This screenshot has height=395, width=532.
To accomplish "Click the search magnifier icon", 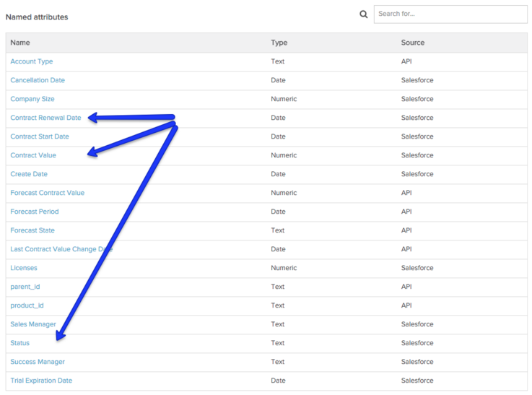I will (x=363, y=14).
